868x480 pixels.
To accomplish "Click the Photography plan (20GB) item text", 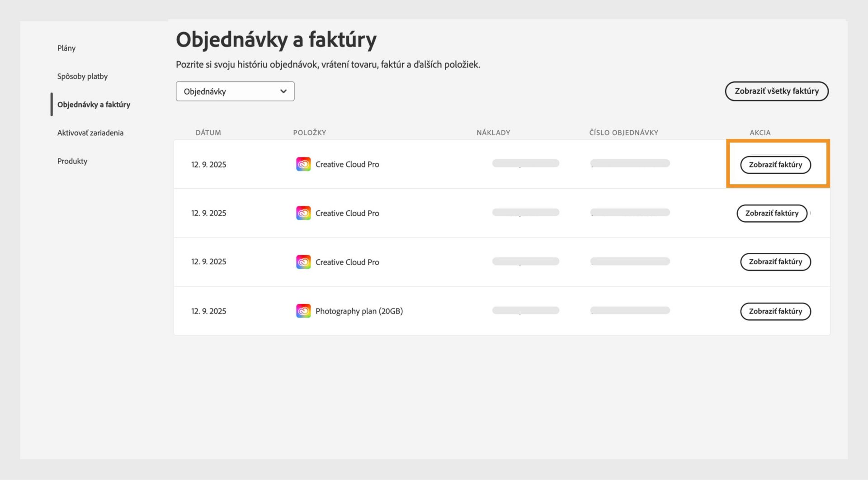I will coord(359,311).
